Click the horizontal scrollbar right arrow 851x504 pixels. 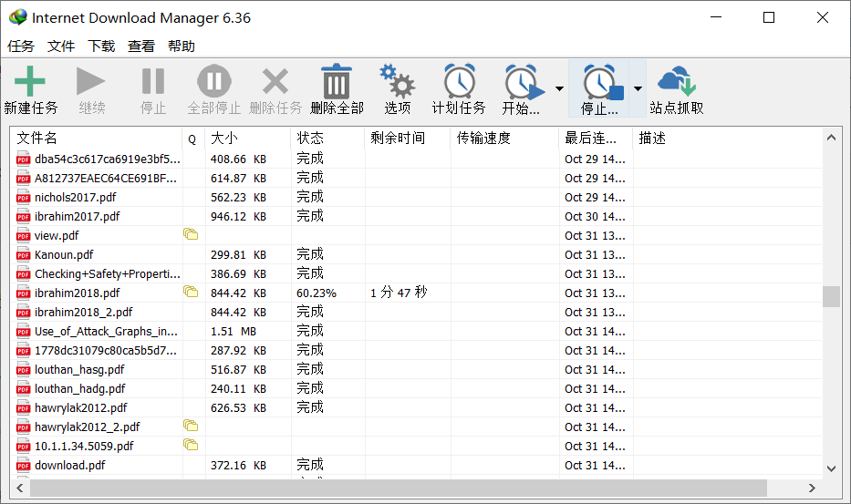(x=812, y=488)
